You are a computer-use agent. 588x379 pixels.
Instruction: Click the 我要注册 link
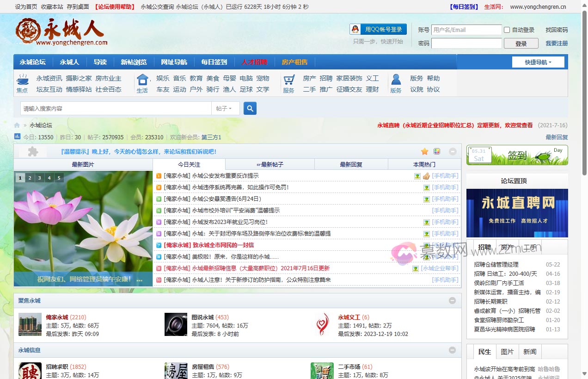click(556, 43)
